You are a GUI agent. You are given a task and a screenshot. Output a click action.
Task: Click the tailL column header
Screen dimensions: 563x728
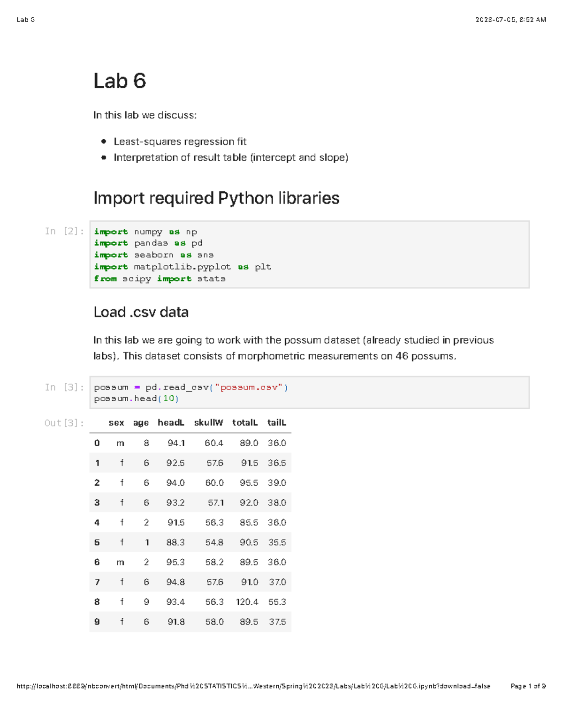click(276, 423)
